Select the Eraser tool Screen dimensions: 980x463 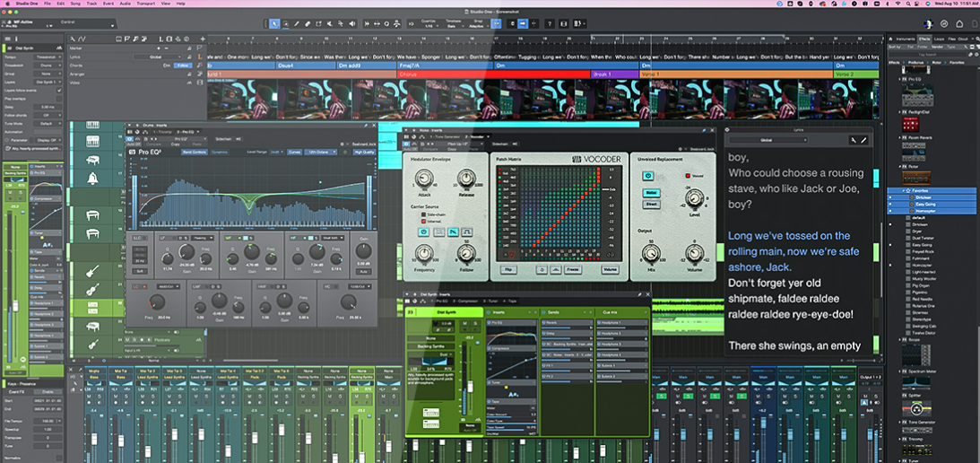point(308,23)
